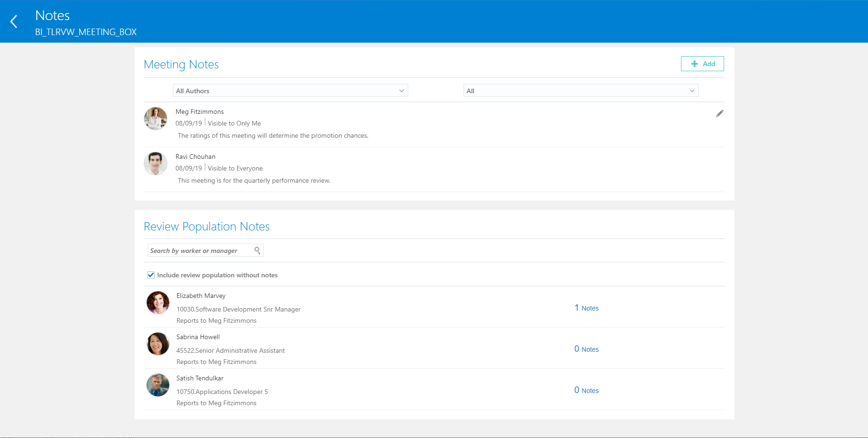Click the 08/09/19 date on Ravi Chouhan note
Image resolution: width=868 pixels, height=438 pixels.
pyautogui.click(x=189, y=168)
